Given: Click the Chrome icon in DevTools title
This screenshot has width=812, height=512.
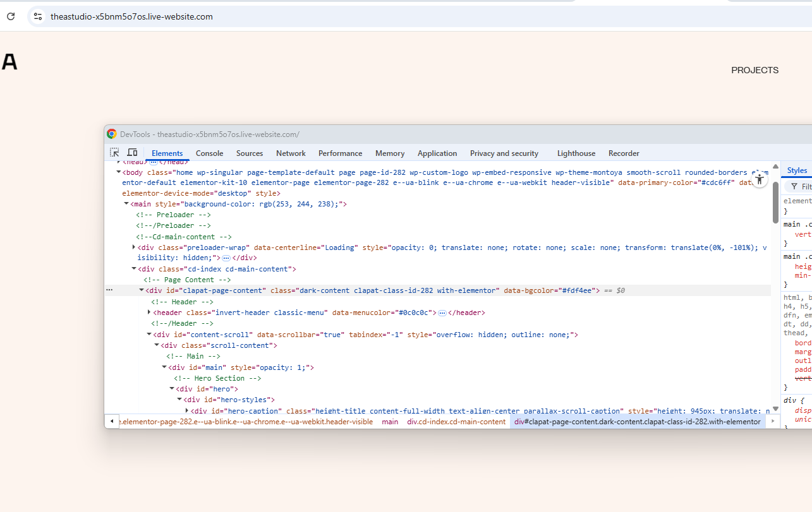Looking at the screenshot, I should coord(112,134).
